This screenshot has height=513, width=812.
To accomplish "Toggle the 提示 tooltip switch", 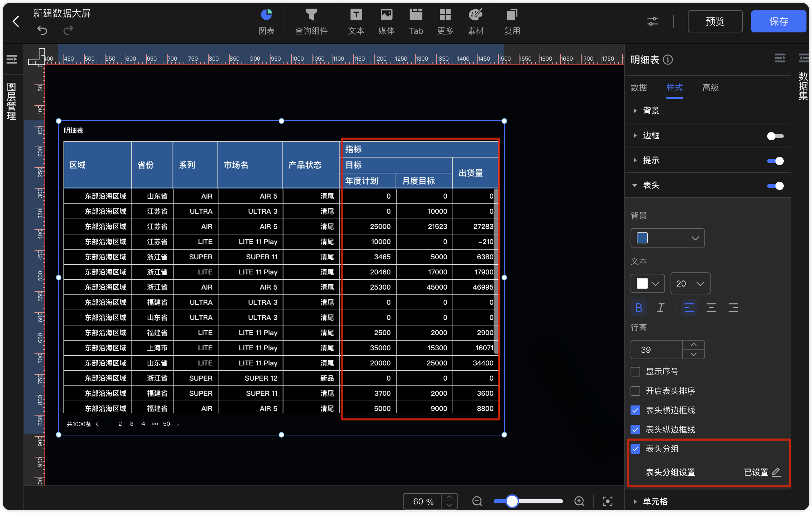I will point(775,161).
